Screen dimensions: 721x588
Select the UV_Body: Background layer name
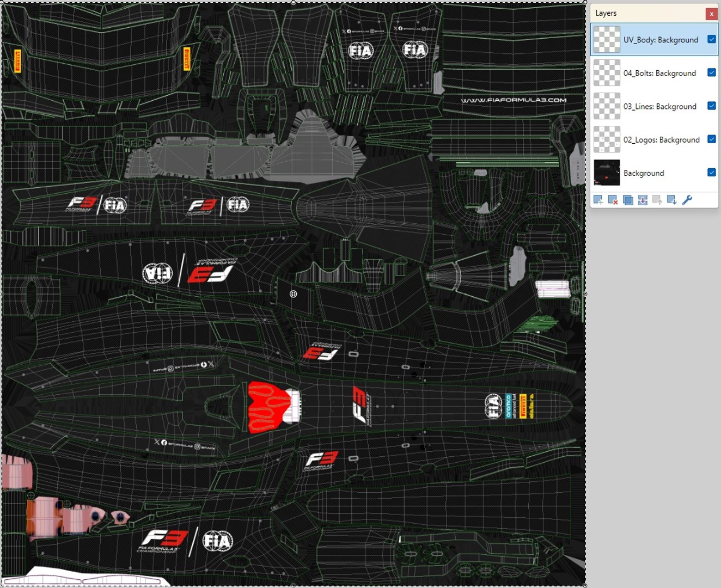[661, 40]
